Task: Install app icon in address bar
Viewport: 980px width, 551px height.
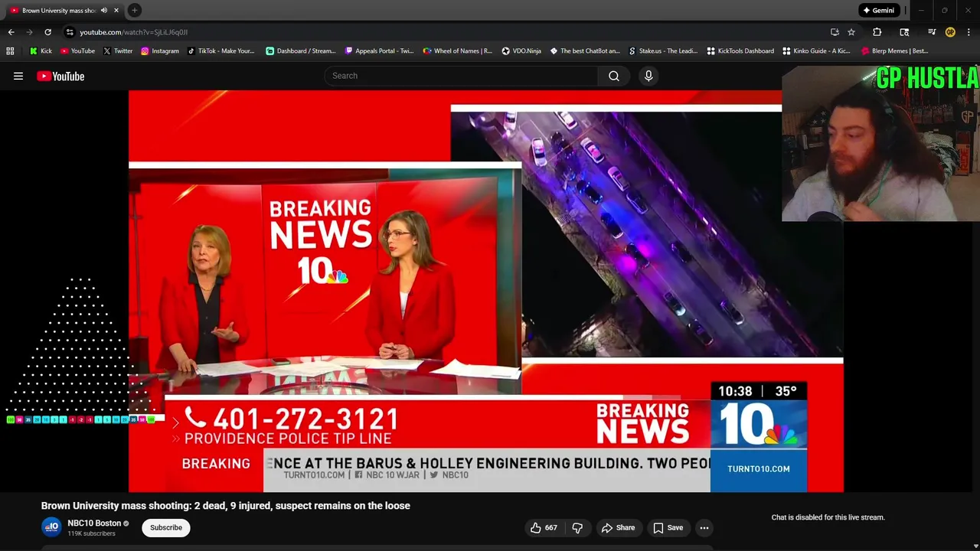Action: click(x=835, y=32)
